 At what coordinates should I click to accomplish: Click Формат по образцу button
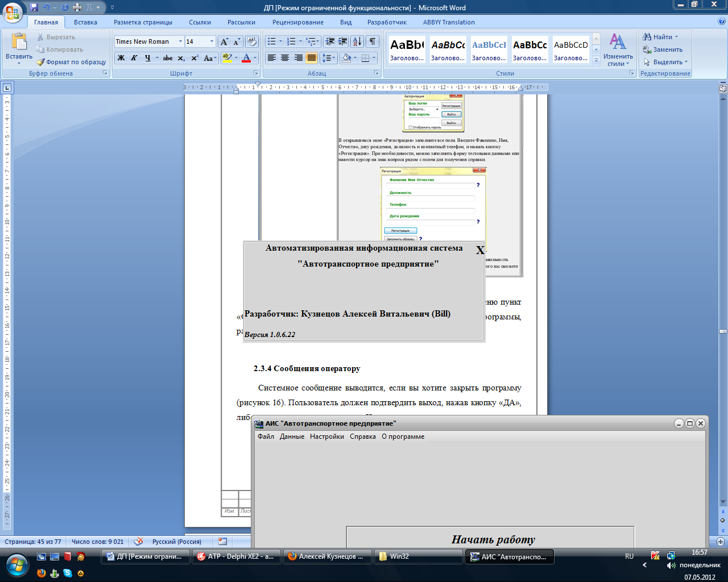pos(71,62)
